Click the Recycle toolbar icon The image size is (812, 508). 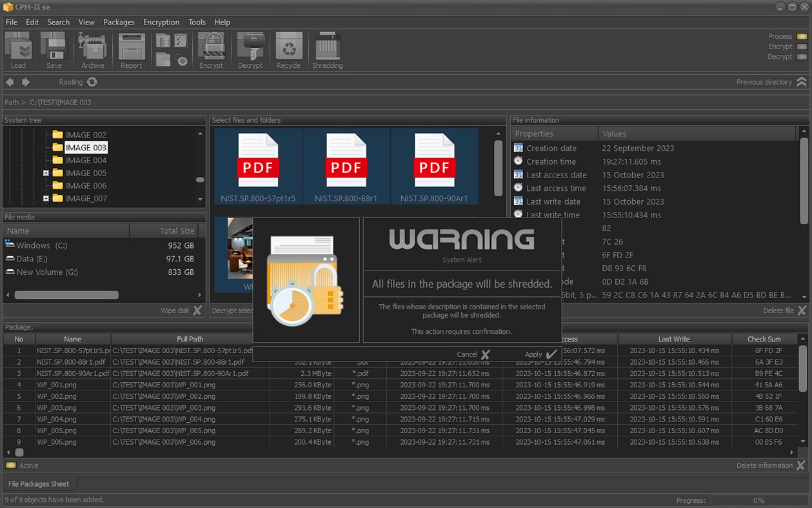click(289, 46)
